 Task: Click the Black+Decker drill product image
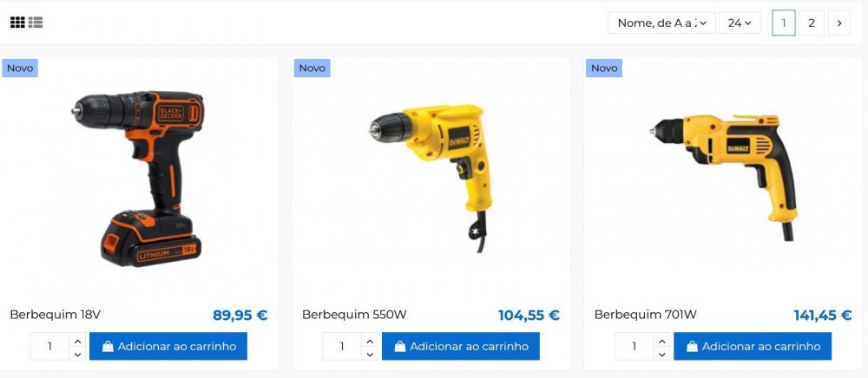[x=138, y=179]
